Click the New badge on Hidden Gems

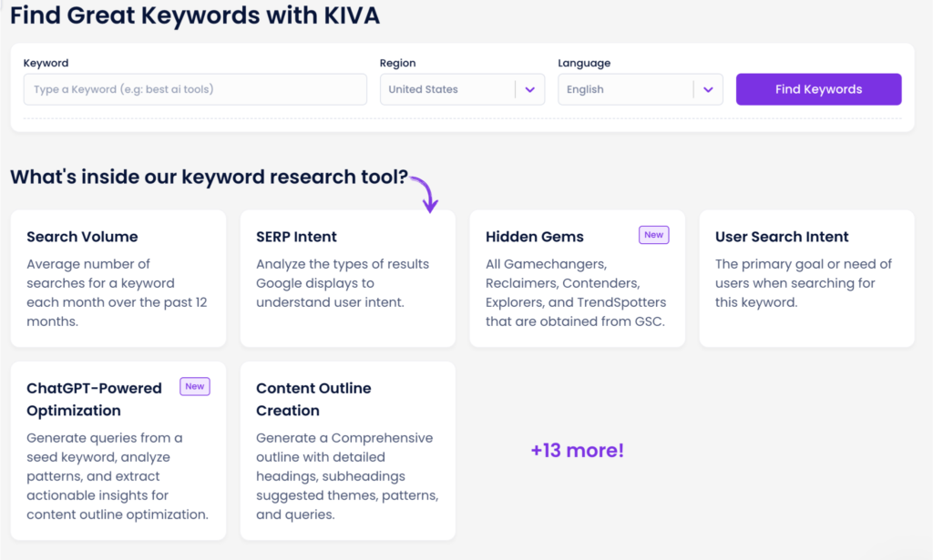pyautogui.click(x=654, y=235)
